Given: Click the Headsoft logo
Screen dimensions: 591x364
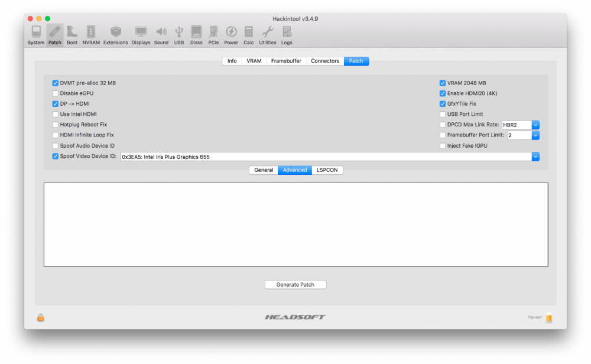Looking at the screenshot, I should point(295,317).
